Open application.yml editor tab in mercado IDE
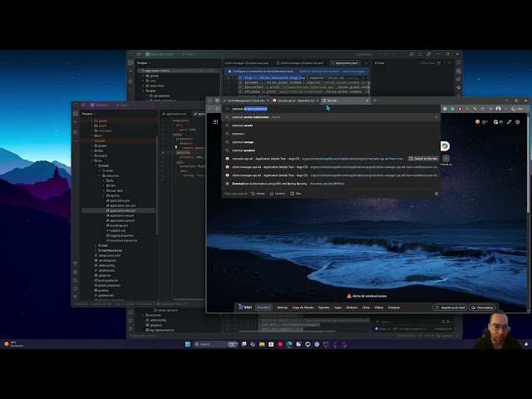 pyautogui.click(x=175, y=114)
